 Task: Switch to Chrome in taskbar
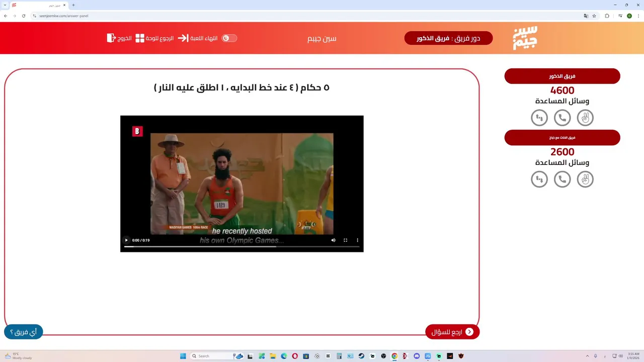[x=394, y=356]
